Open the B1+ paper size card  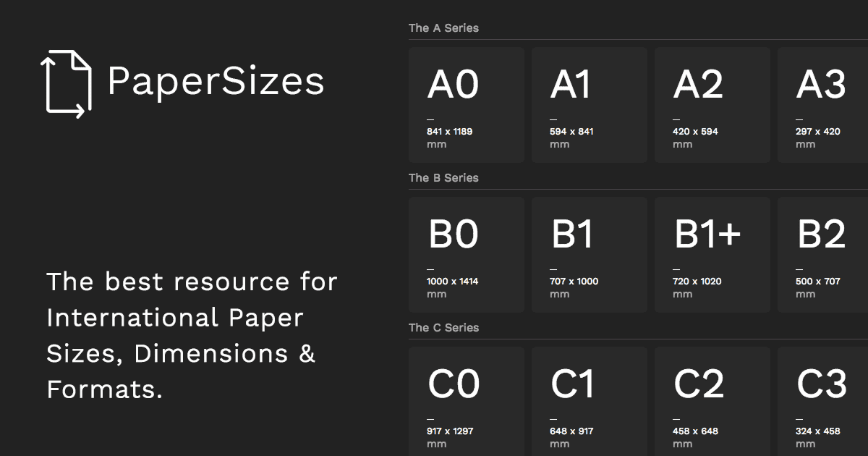[x=712, y=255]
